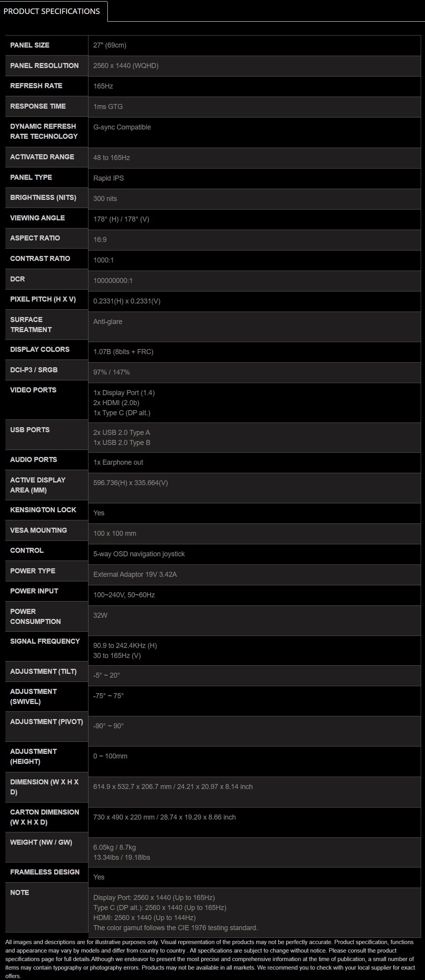Select the 5-way OSD navigation joystick text
This screenshot has width=425, height=980.
(x=139, y=554)
